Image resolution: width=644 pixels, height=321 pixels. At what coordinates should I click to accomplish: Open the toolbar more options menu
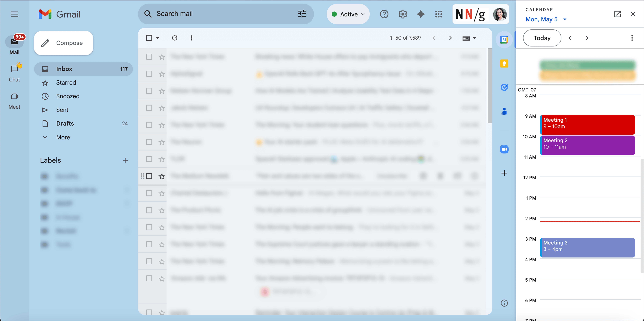191,38
